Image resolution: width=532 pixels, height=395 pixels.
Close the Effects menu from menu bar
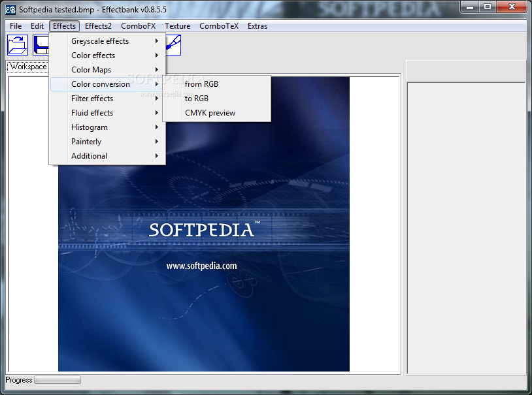64,26
